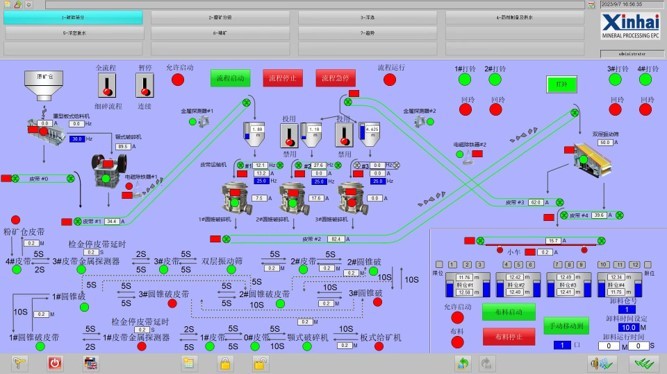667x374 pixels.
Task: Flip the 全流程/细碎流程 selector switch
Action: [x=107, y=86]
